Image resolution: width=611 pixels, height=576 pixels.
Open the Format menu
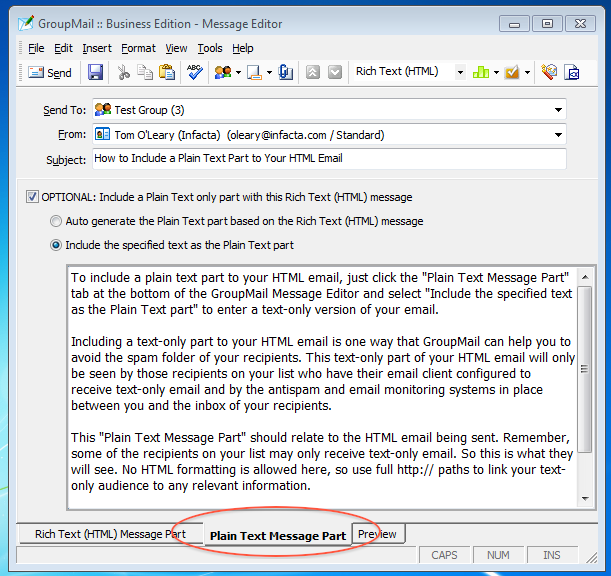pos(138,48)
